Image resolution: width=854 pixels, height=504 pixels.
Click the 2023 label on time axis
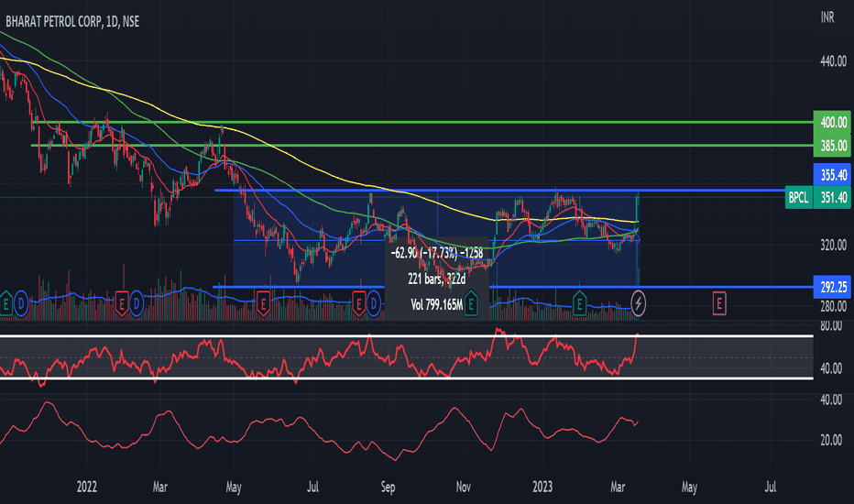(x=542, y=487)
